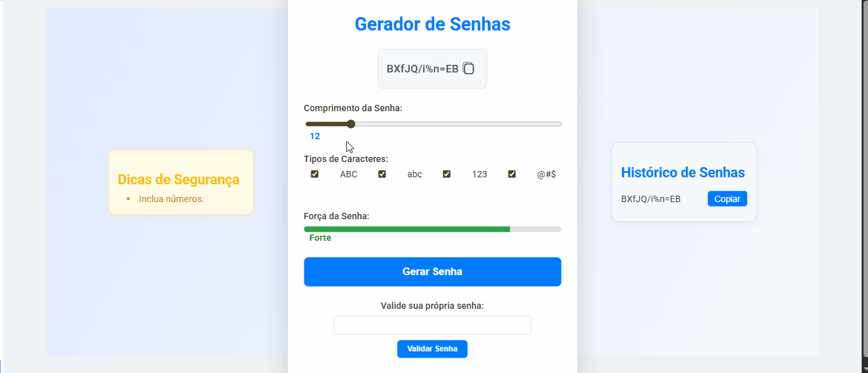Click the password length slider thumb
The height and width of the screenshot is (373, 868).
(x=351, y=124)
